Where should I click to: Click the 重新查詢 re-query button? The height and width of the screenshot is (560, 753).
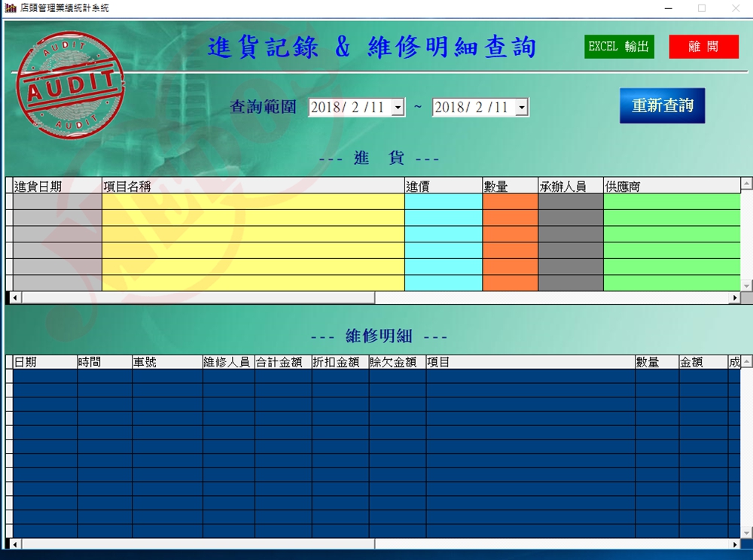(662, 106)
